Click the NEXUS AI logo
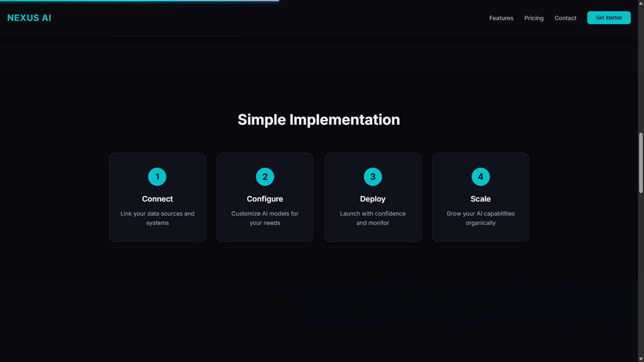The image size is (644, 362). point(29,18)
